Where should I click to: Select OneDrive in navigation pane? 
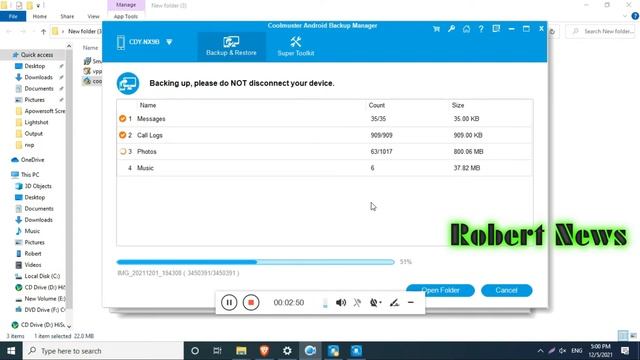point(32,160)
